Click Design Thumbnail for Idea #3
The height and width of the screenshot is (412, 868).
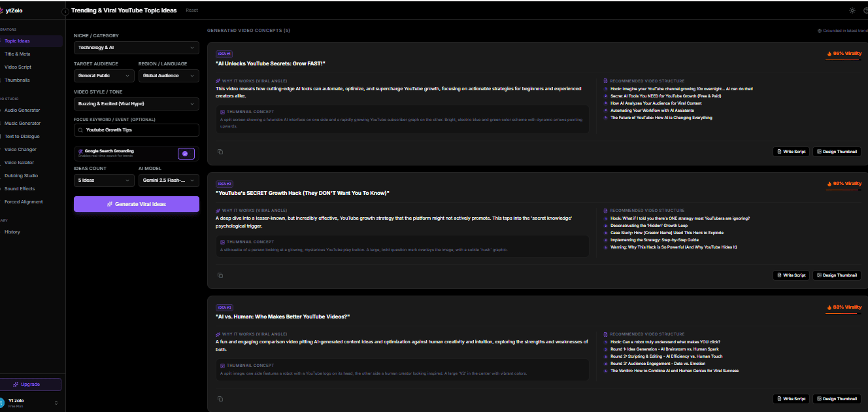pos(837,399)
